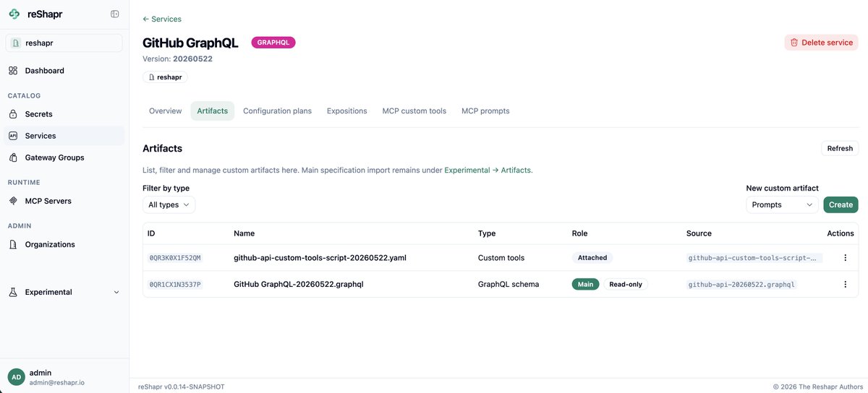Click reShapr v0.0.14-SNAPSHOT footer text

(182, 387)
